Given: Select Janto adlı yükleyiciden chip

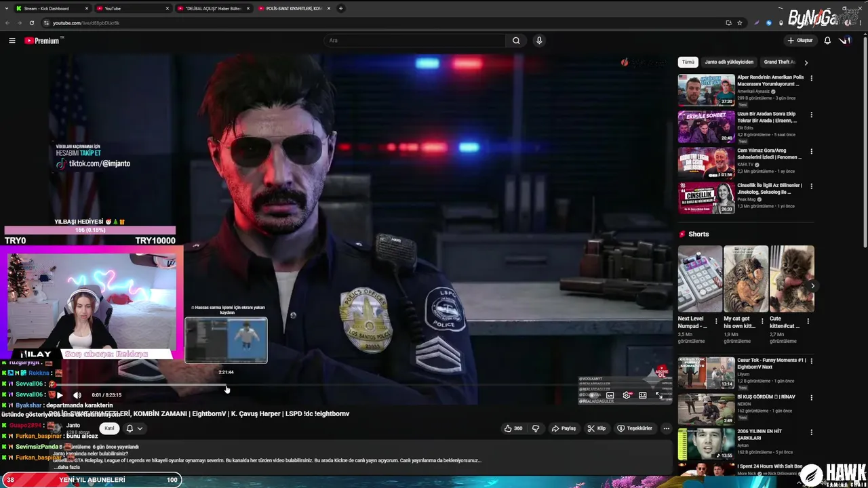Looking at the screenshot, I should (x=729, y=62).
